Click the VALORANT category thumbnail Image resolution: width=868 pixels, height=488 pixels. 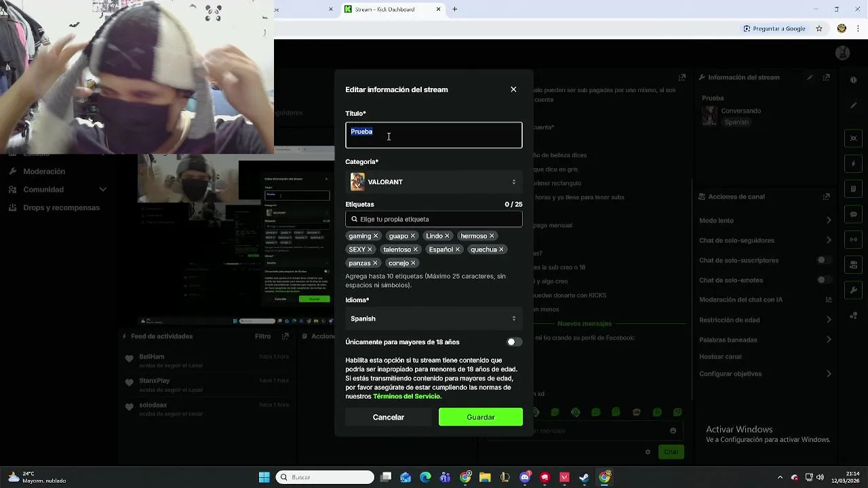pos(357,182)
